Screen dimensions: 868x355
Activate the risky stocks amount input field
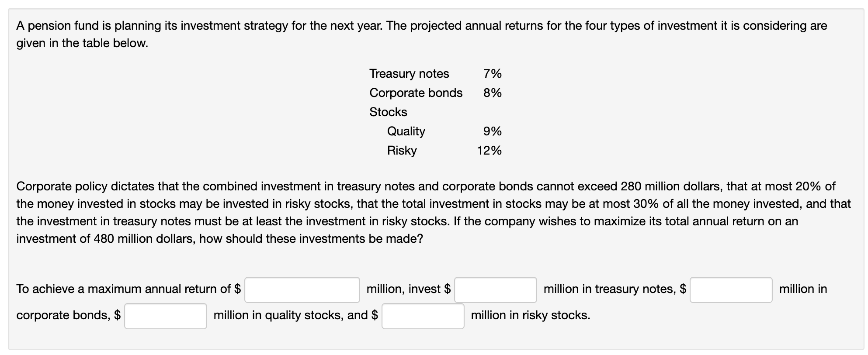(423, 316)
